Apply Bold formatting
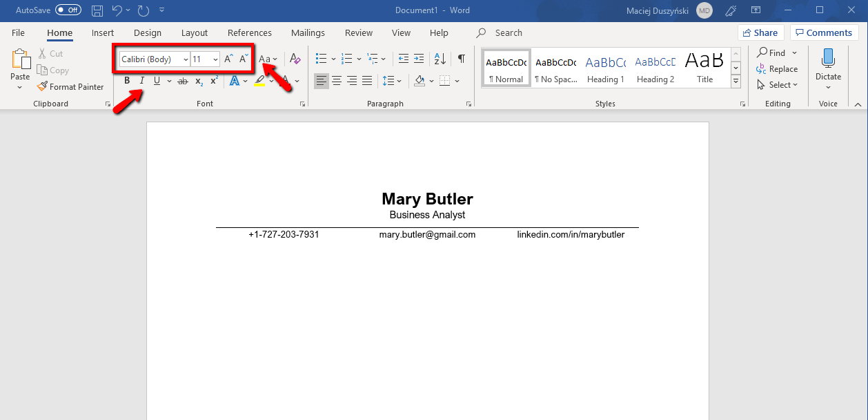 (x=127, y=81)
